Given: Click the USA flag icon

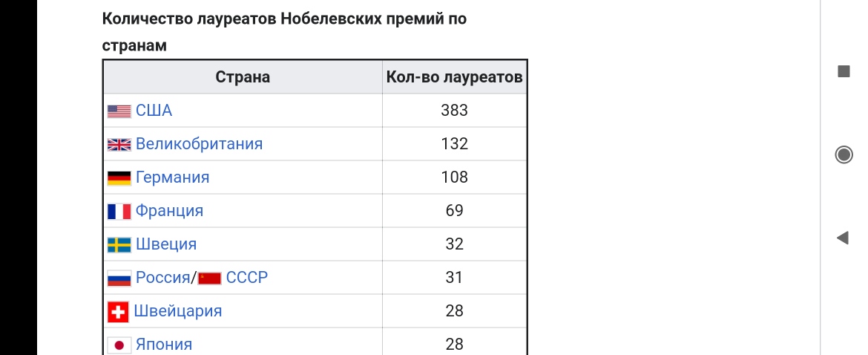Looking at the screenshot, I should point(119,111).
